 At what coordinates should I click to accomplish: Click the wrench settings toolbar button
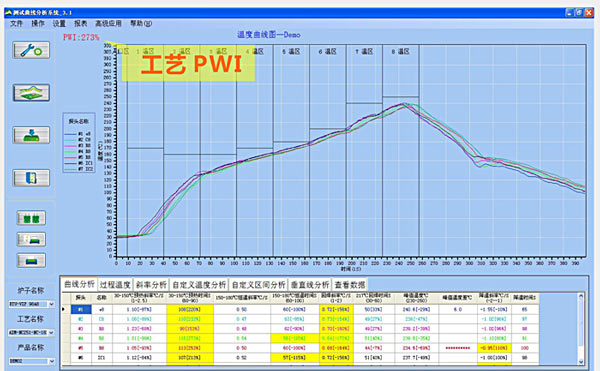[x=31, y=50]
